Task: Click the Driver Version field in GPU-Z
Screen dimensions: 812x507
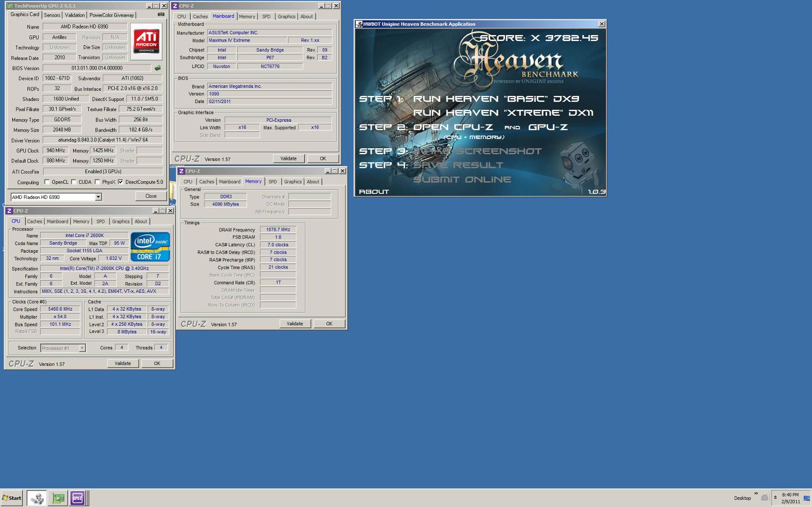Action: [x=103, y=140]
